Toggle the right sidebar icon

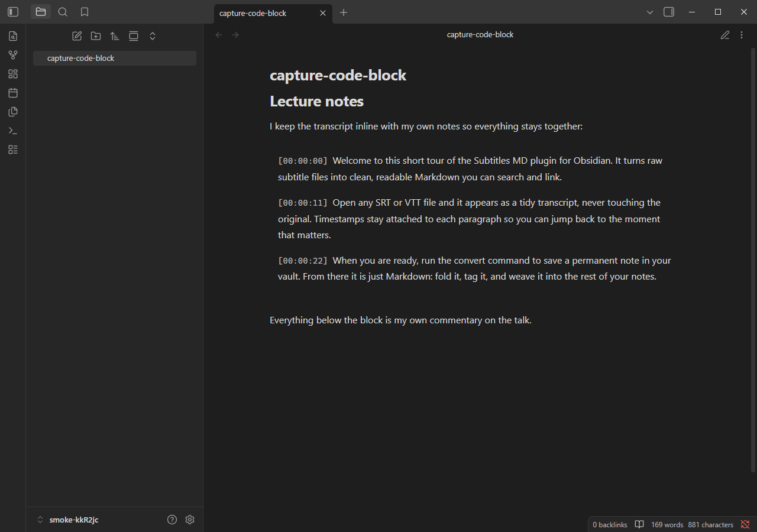click(x=669, y=12)
